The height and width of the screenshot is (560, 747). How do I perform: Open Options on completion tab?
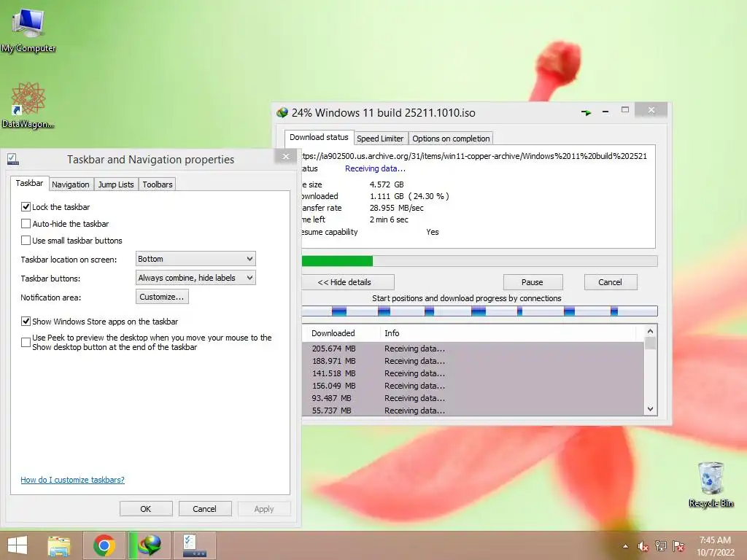451,139
